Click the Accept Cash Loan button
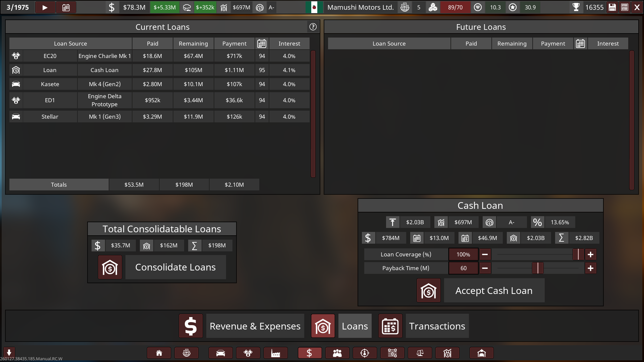 [494, 291]
